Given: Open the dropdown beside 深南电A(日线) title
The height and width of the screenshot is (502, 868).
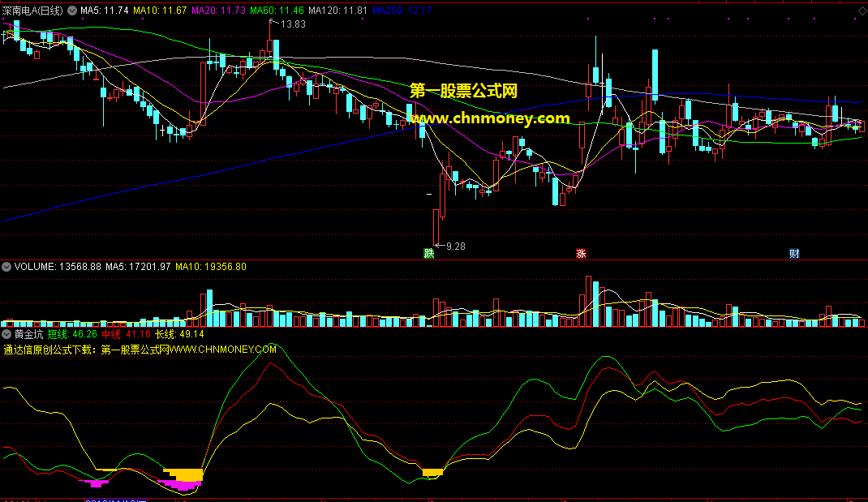Looking at the screenshot, I should coord(72,11).
